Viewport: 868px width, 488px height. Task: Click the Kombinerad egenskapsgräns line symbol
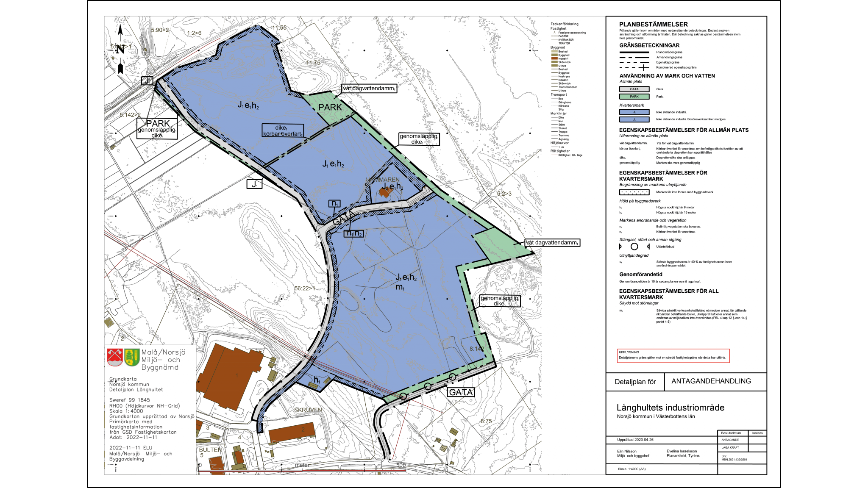[x=634, y=67]
